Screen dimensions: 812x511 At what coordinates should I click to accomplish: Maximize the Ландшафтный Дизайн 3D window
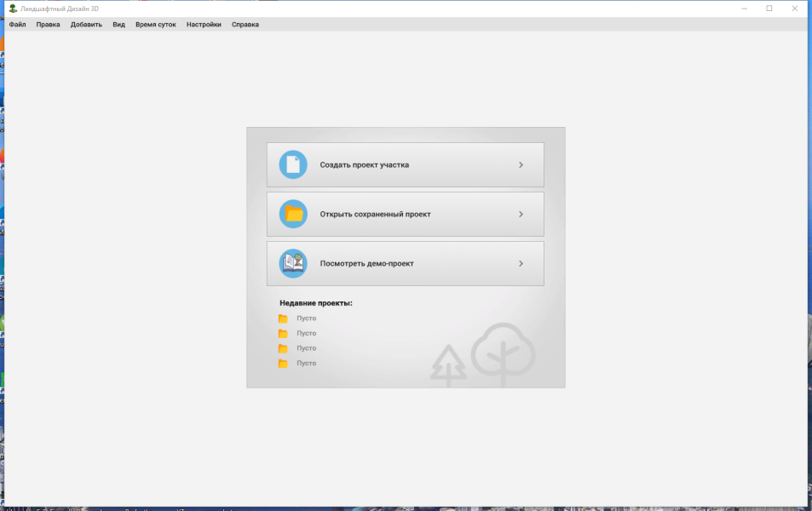pos(769,9)
